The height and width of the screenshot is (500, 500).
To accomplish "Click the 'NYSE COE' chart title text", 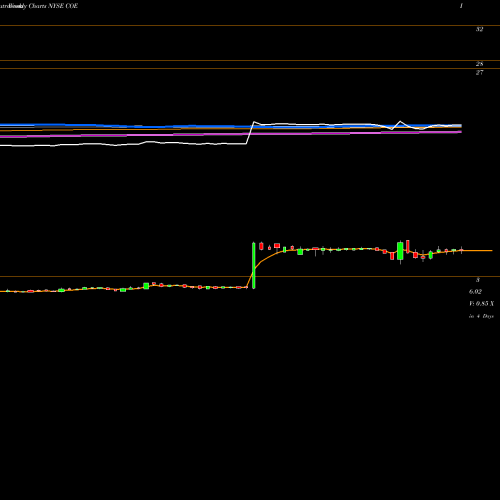I will click(63, 6).
